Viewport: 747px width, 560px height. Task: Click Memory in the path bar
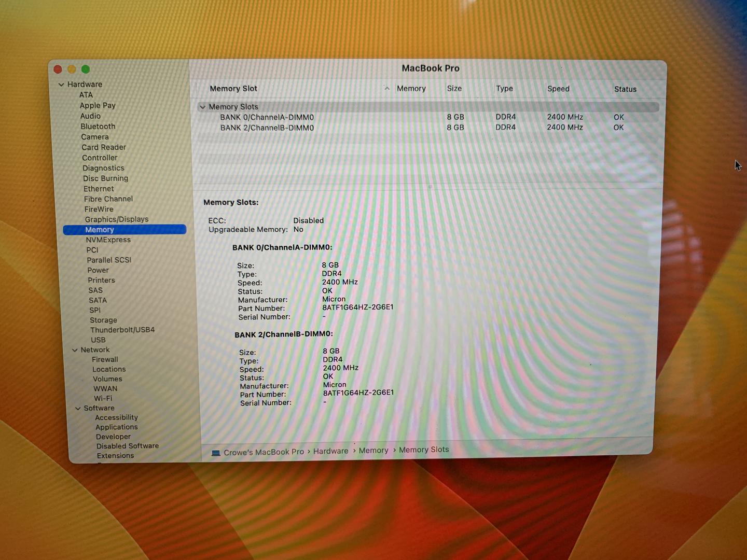pyautogui.click(x=374, y=451)
